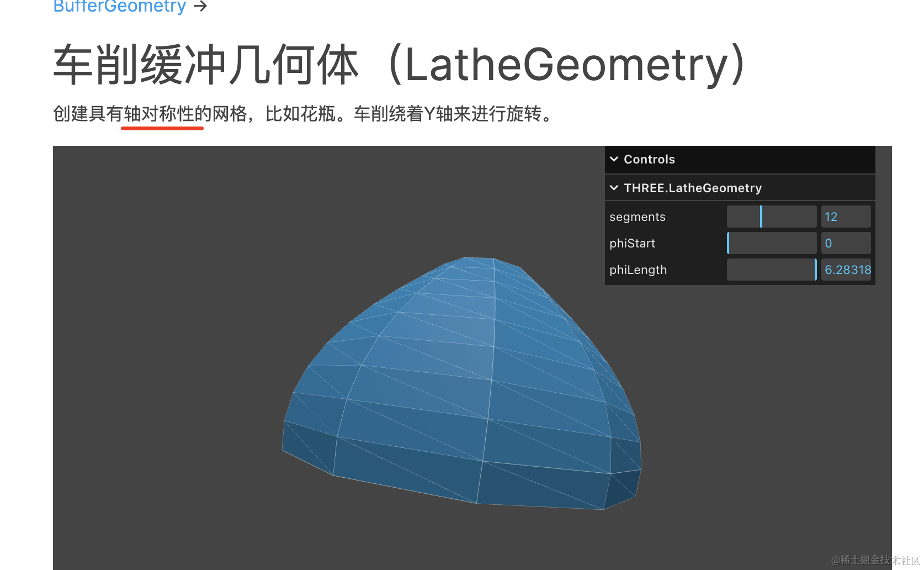Adjust the phiLength slider
Image resolution: width=924 pixels, height=570 pixels.
click(x=772, y=270)
